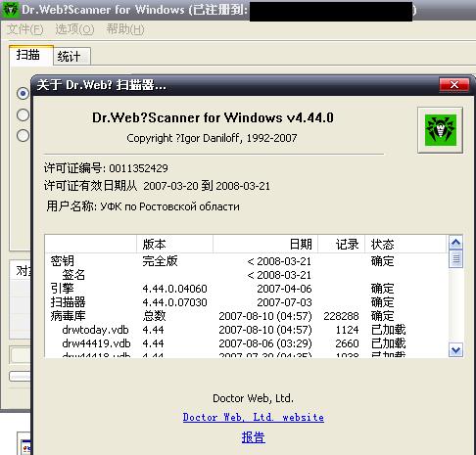Screen dimensions: 476x455
Task: Click the license validity date 2008-03-21
Action: pos(243,186)
